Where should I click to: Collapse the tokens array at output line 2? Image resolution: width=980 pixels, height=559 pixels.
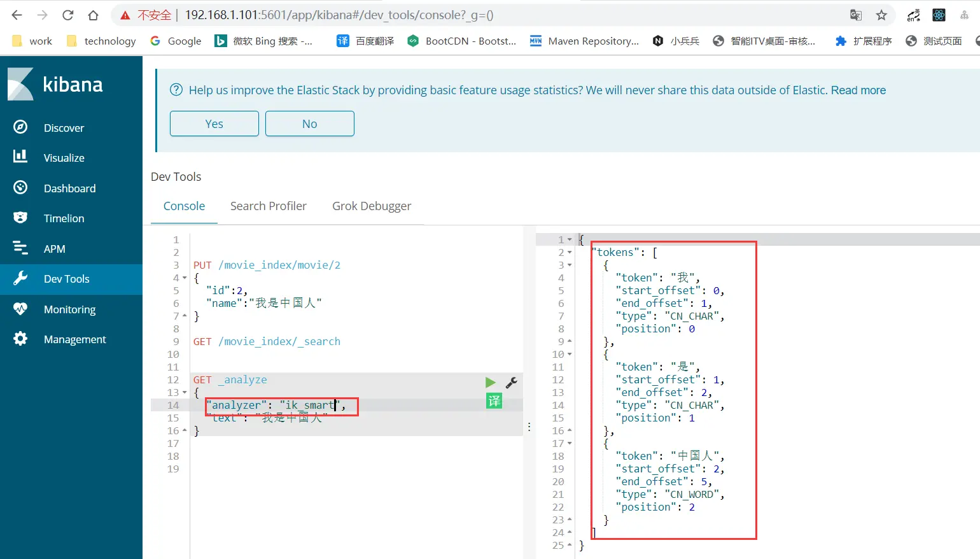click(570, 253)
